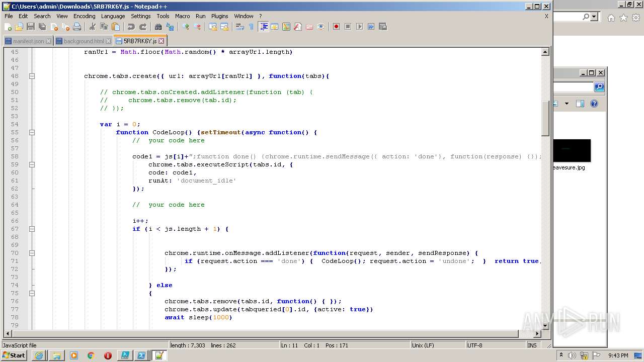Toggle show all characters pilcrow icon

point(252,27)
